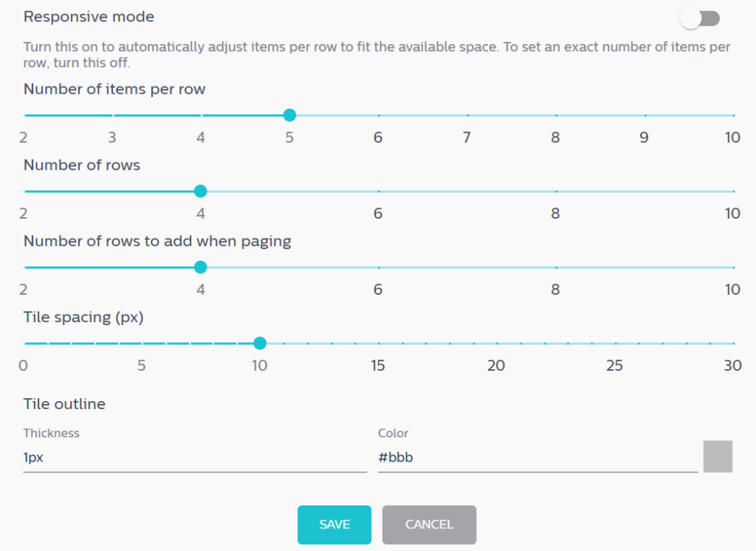
Task: Set Number of rows to 6
Action: pyautogui.click(x=379, y=191)
